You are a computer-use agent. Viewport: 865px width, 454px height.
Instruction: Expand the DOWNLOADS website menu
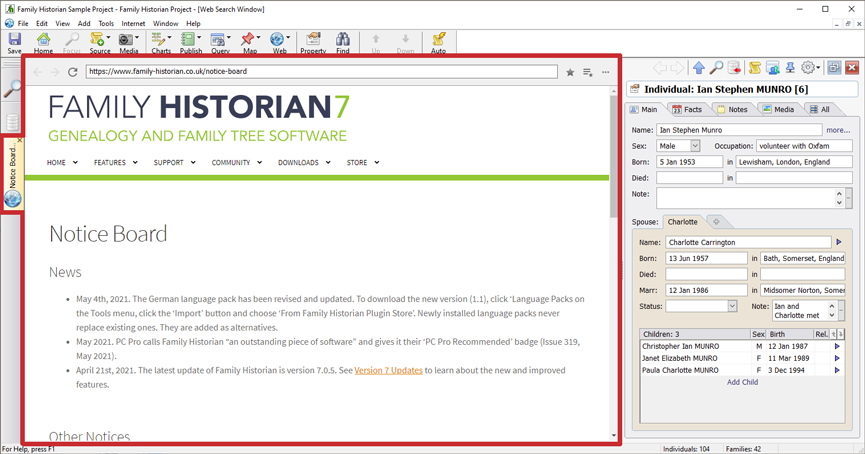(304, 163)
